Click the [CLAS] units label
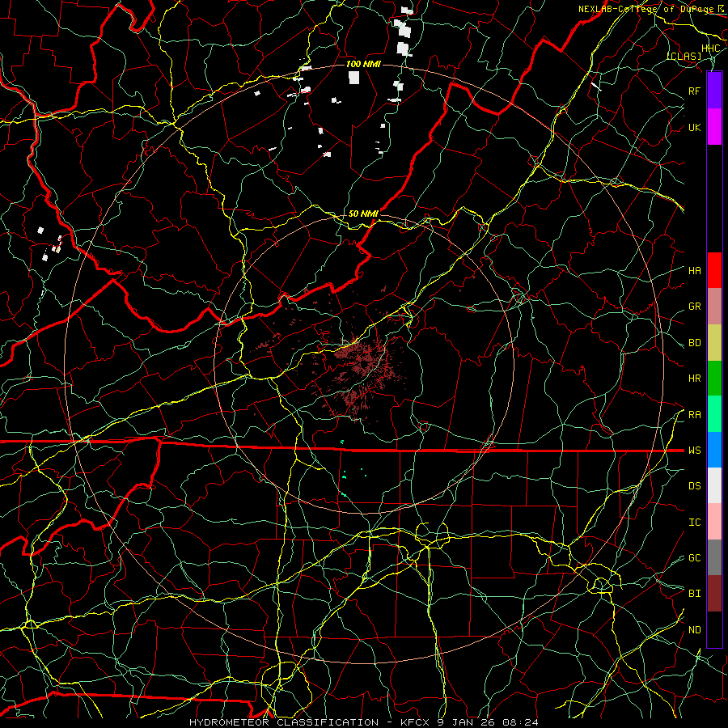Screen dimensions: 728x728 684,56
